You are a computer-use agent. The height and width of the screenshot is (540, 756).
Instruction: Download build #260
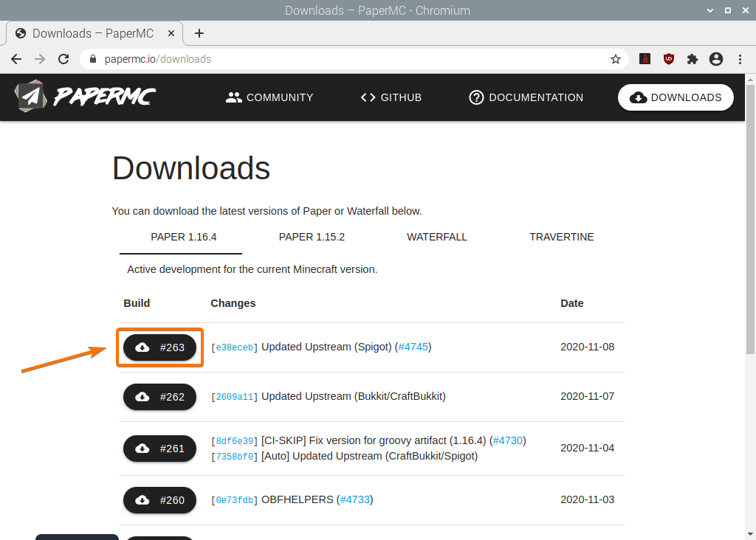click(x=159, y=500)
